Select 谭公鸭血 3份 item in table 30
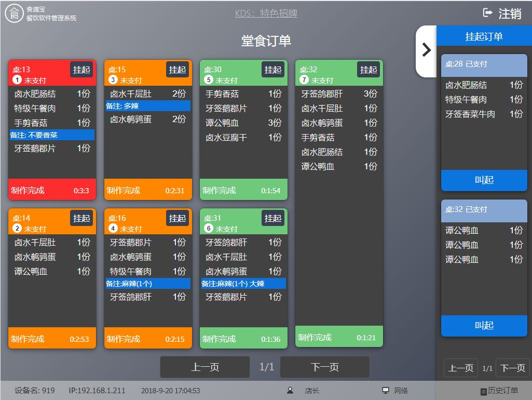The image size is (532, 400). (243, 123)
